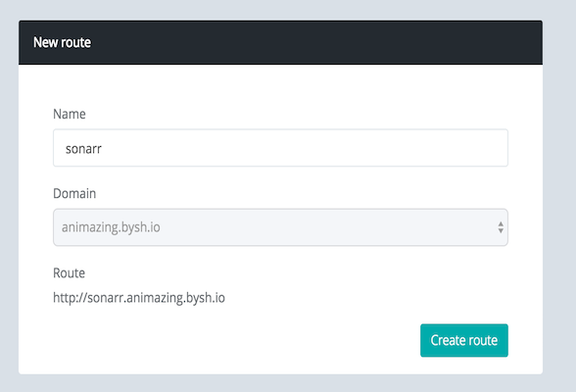This screenshot has width=576, height=392.
Task: Click the animazing.bysh.io part of route URL
Action: point(175,298)
